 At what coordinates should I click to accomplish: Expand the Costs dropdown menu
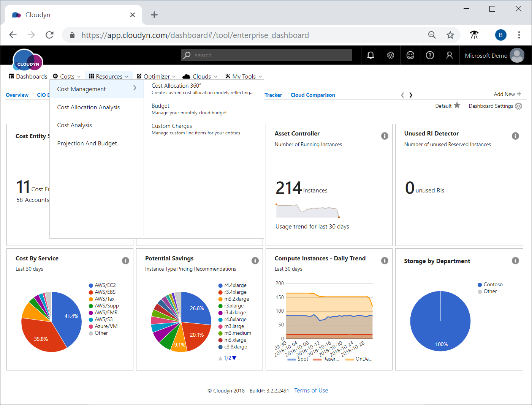coord(66,76)
